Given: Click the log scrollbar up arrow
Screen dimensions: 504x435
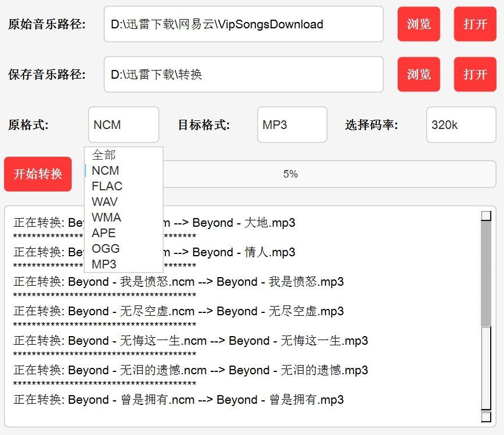Looking at the screenshot, I should click(x=486, y=216).
